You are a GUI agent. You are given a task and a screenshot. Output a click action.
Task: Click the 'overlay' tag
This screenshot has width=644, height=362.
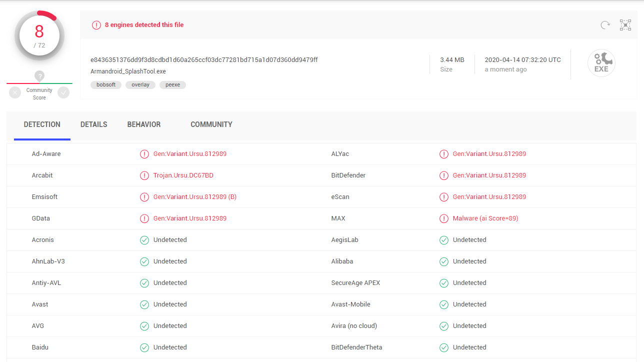click(140, 85)
